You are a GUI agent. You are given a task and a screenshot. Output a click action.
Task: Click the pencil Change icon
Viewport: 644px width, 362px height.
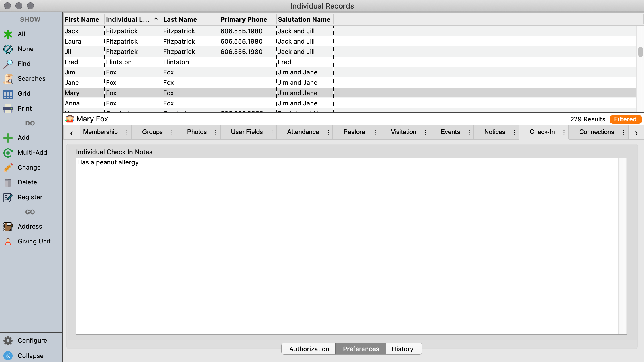tap(8, 168)
